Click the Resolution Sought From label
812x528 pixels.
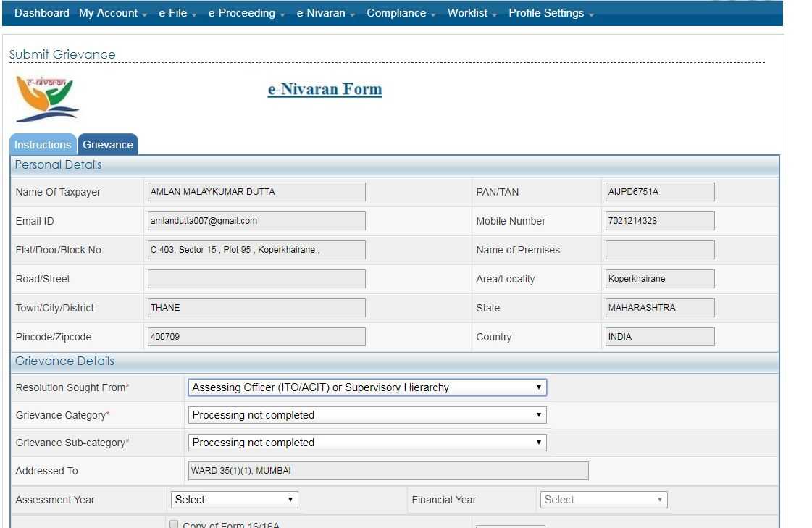(x=72, y=387)
